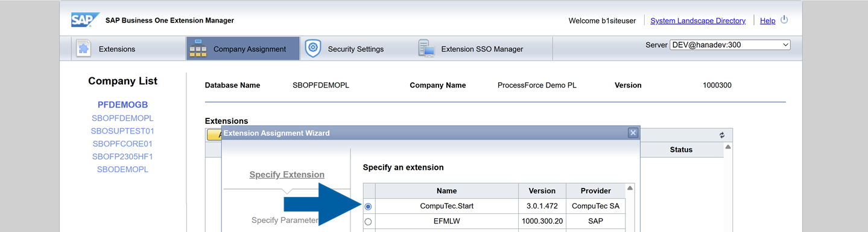Close the Extension Assignment Wizard dialog
Image resolution: width=868 pixels, height=232 pixels.
point(633,133)
